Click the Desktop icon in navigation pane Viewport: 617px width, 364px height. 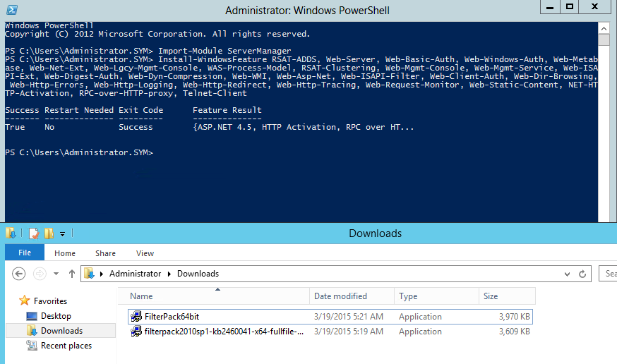[x=32, y=316]
